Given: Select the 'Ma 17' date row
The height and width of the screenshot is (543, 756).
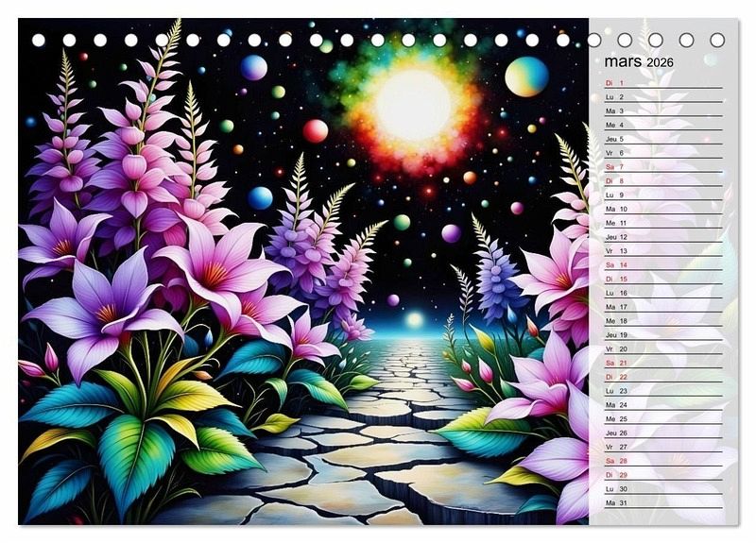Looking at the screenshot, I should click(x=664, y=306).
